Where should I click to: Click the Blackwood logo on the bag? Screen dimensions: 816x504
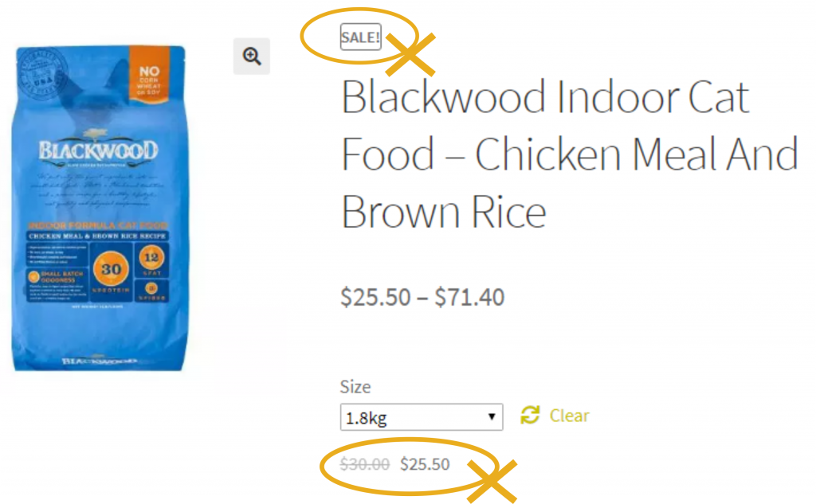coord(98,150)
